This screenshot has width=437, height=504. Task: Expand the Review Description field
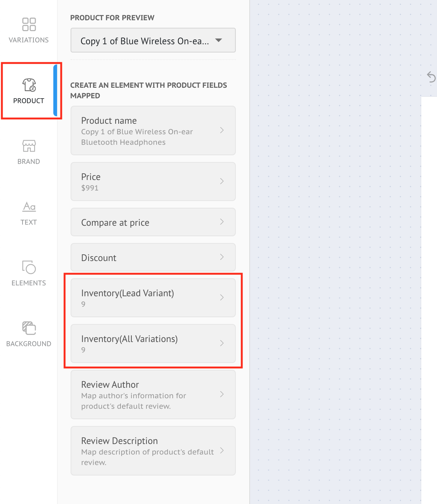coord(152,450)
